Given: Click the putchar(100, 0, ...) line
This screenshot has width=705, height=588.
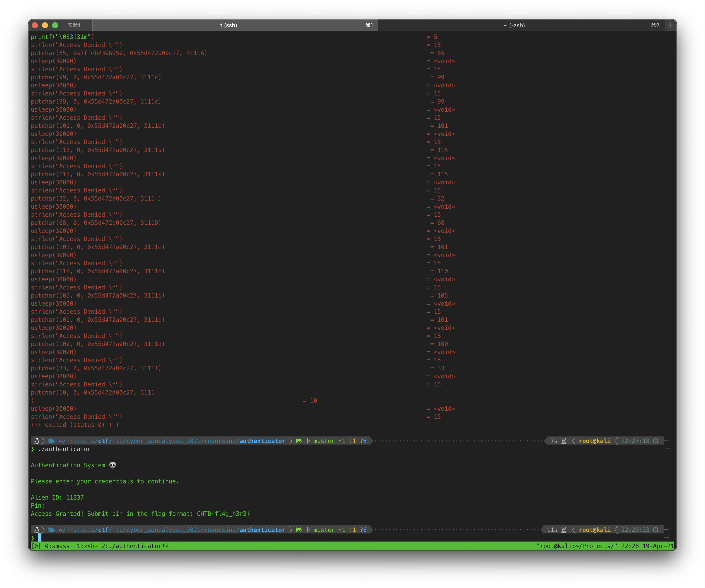Looking at the screenshot, I should click(98, 344).
